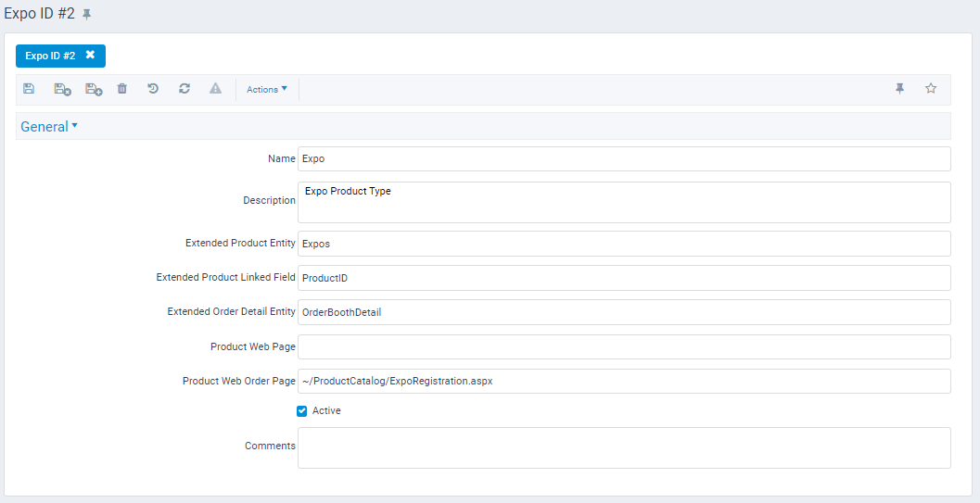Screen dimensions: 980x503
Task: Click the Product Web Order Page field
Action: pos(623,382)
